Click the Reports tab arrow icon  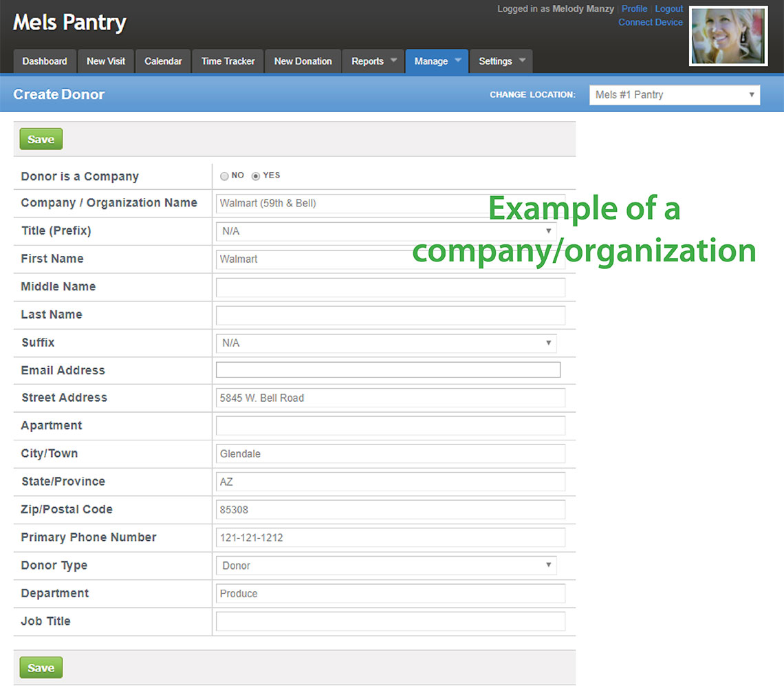coord(393,60)
